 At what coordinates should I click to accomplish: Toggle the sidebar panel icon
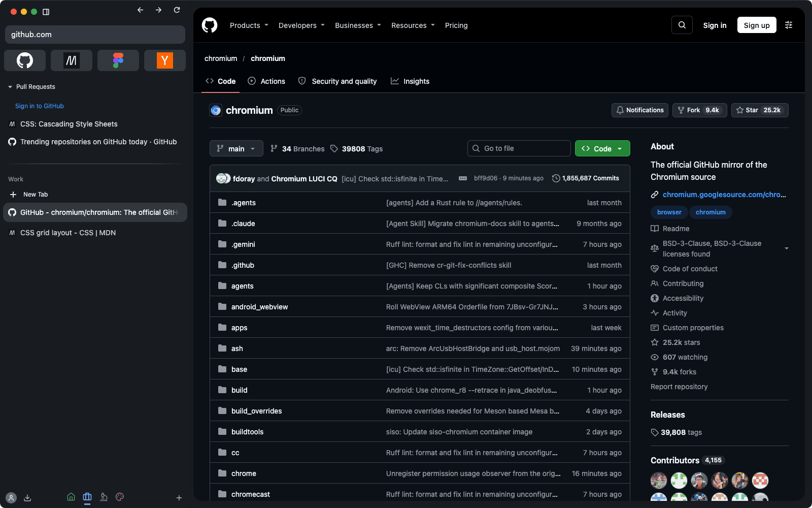[46, 12]
